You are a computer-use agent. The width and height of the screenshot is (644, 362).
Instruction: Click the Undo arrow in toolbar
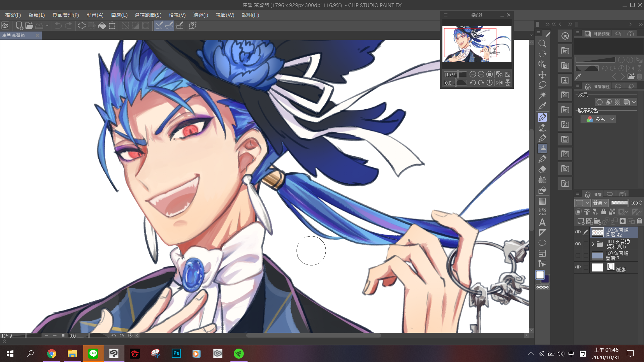pos(58,25)
